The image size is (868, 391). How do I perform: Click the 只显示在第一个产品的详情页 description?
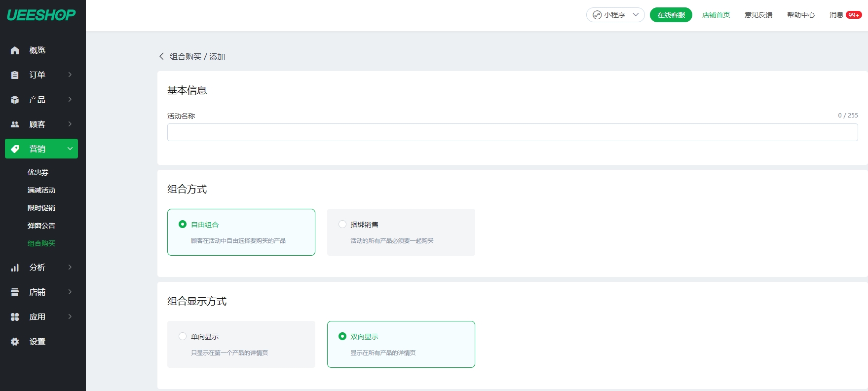click(229, 353)
